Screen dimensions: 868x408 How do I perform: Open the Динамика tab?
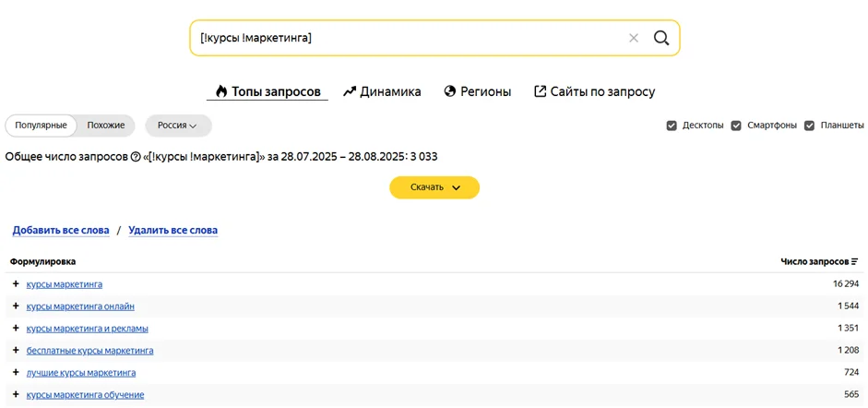tap(382, 91)
